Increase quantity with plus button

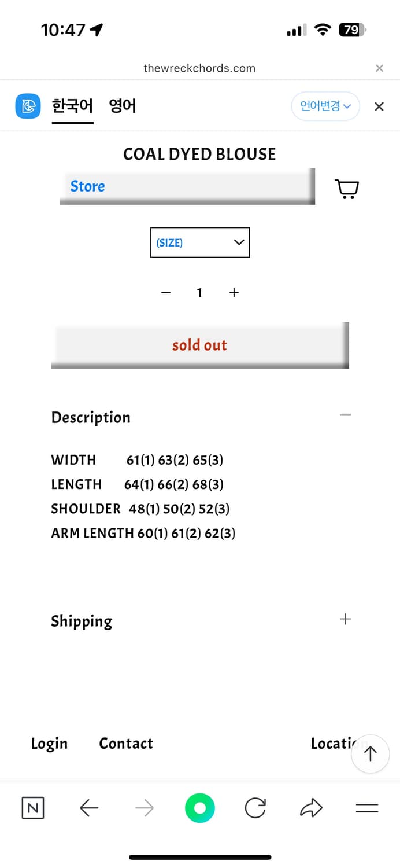(234, 293)
